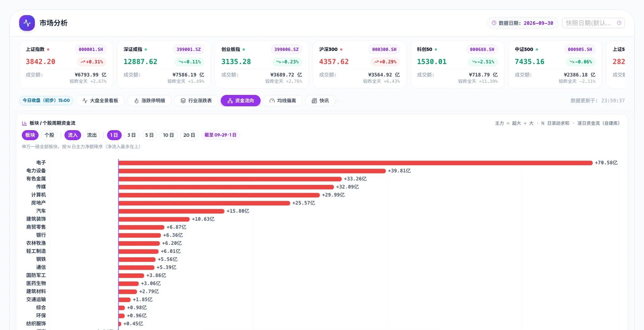Click the bar chart icon next to 板块/个股周期资金流
The image size is (644, 330).
[24, 123]
